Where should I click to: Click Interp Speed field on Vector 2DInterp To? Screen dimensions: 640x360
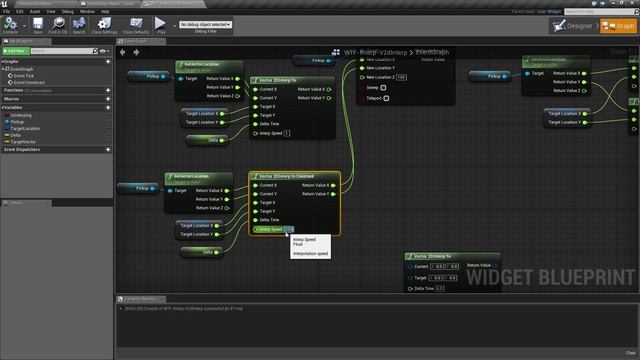pyautogui.click(x=287, y=133)
